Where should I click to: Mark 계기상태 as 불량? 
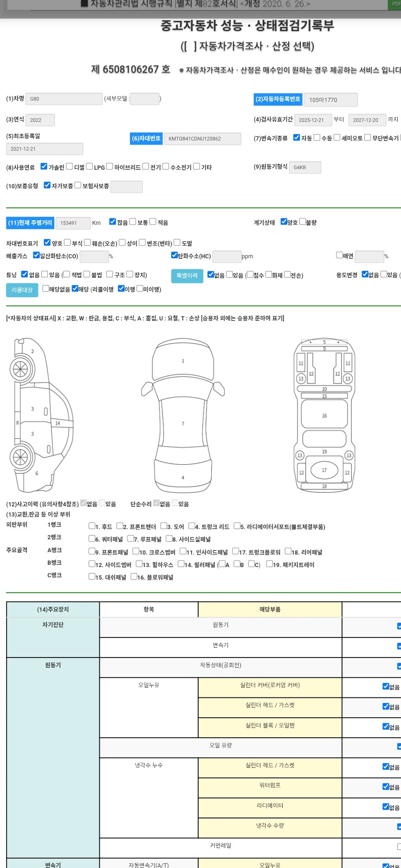(x=303, y=222)
